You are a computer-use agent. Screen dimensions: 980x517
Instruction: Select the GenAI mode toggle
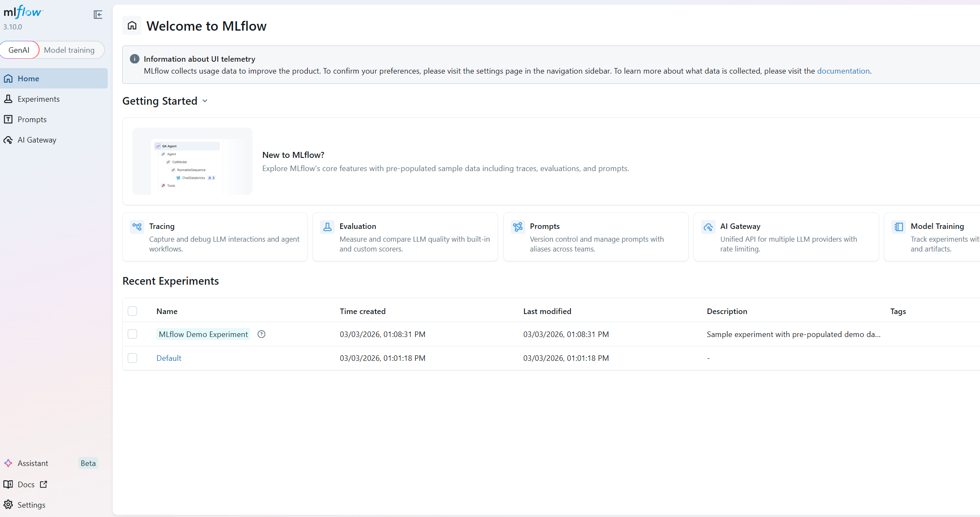tap(19, 50)
